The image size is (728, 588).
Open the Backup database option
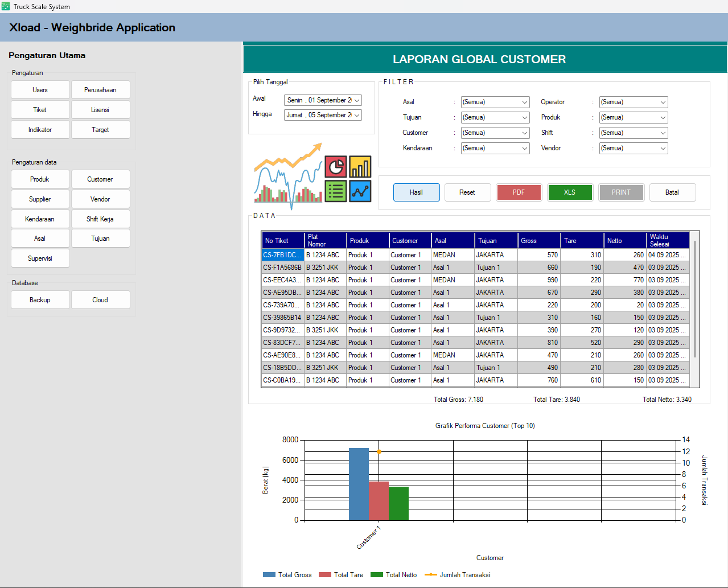[x=40, y=300]
